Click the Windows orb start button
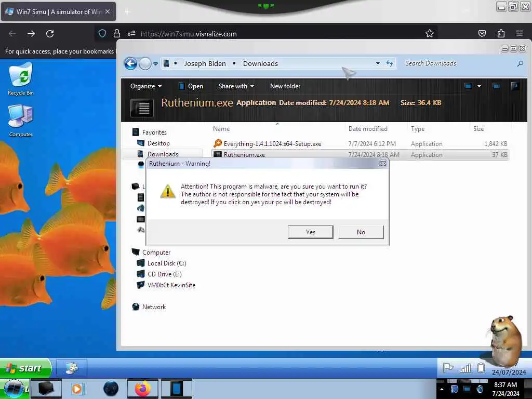532x399 pixels. (x=14, y=389)
